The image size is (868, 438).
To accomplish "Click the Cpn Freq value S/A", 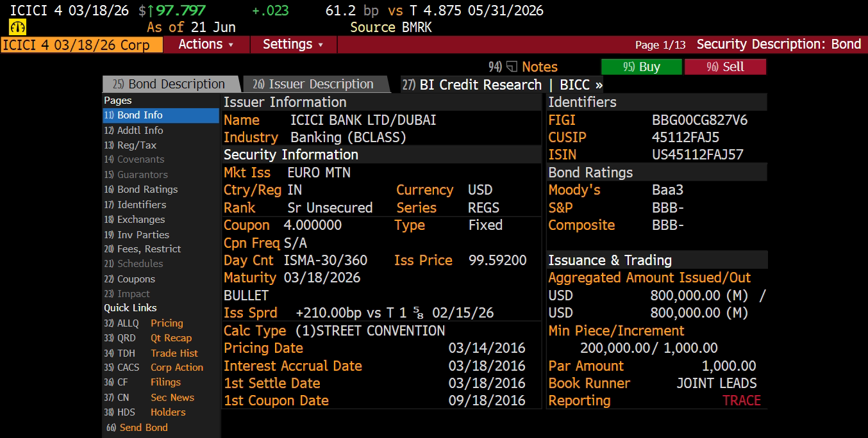I will (296, 243).
